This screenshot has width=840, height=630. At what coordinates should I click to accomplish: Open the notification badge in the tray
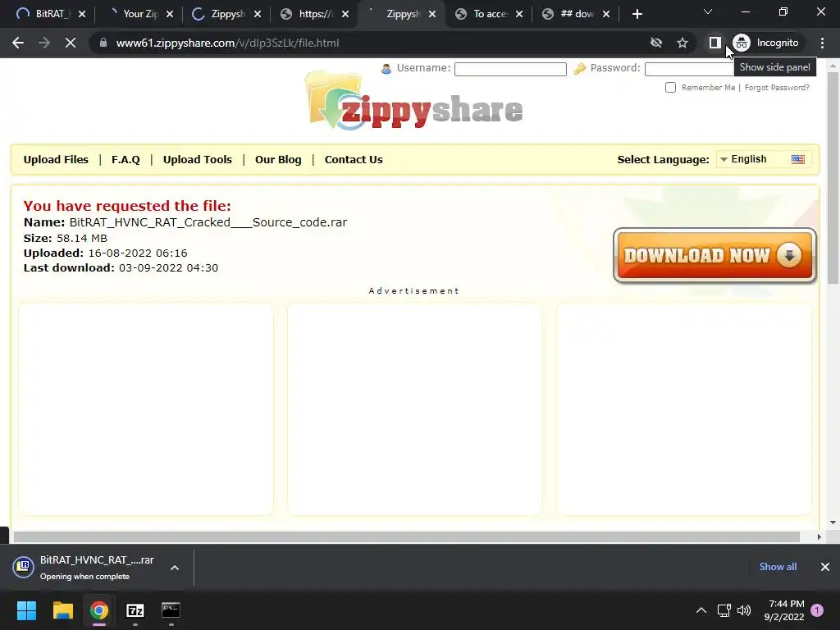(817, 610)
